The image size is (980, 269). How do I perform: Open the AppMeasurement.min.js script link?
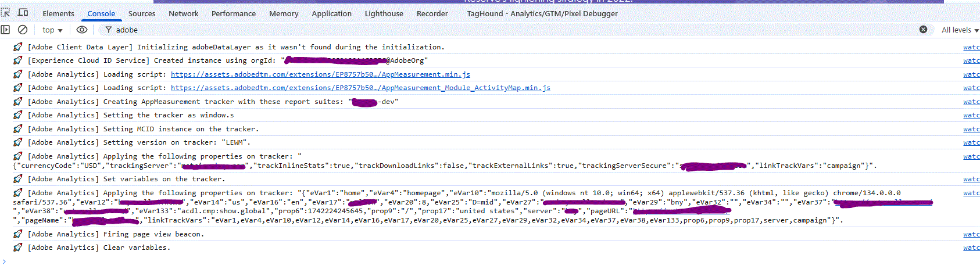[320, 74]
